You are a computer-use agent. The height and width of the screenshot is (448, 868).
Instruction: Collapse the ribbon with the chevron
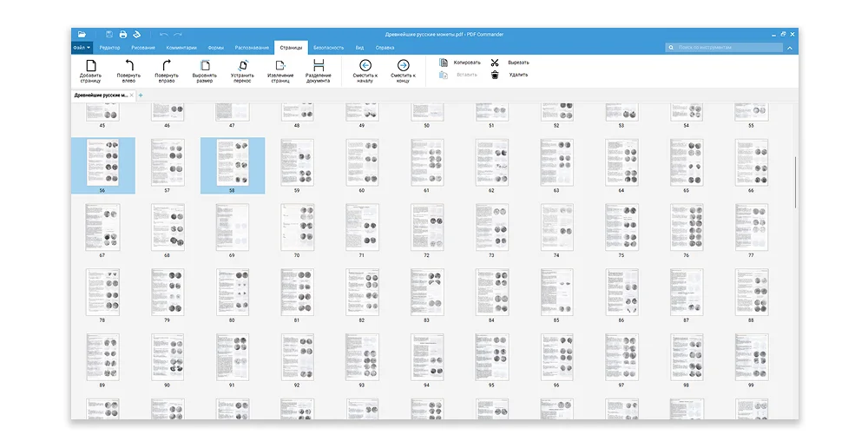[790, 48]
